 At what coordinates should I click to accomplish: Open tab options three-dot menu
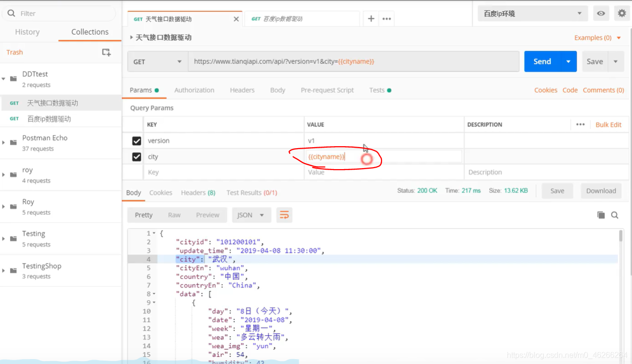(387, 19)
